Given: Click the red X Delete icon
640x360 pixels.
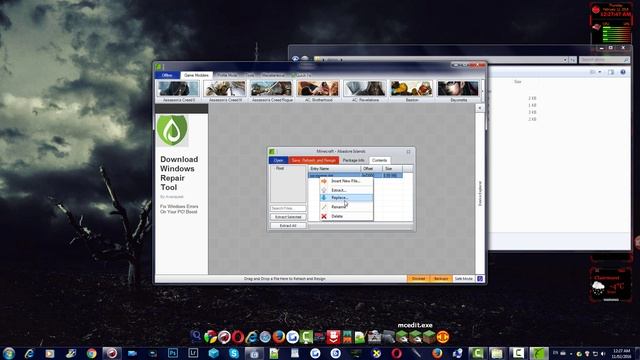Looking at the screenshot, I should [x=324, y=216].
